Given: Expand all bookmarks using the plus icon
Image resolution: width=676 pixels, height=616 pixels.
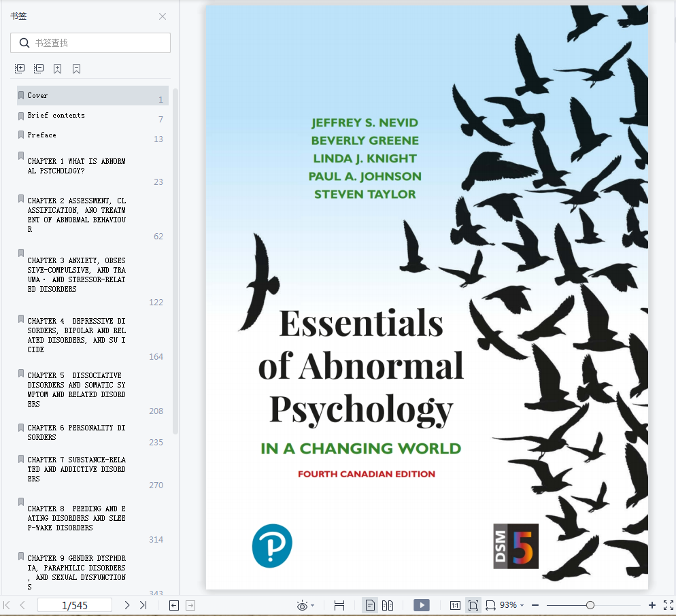Looking at the screenshot, I should pyautogui.click(x=20, y=69).
